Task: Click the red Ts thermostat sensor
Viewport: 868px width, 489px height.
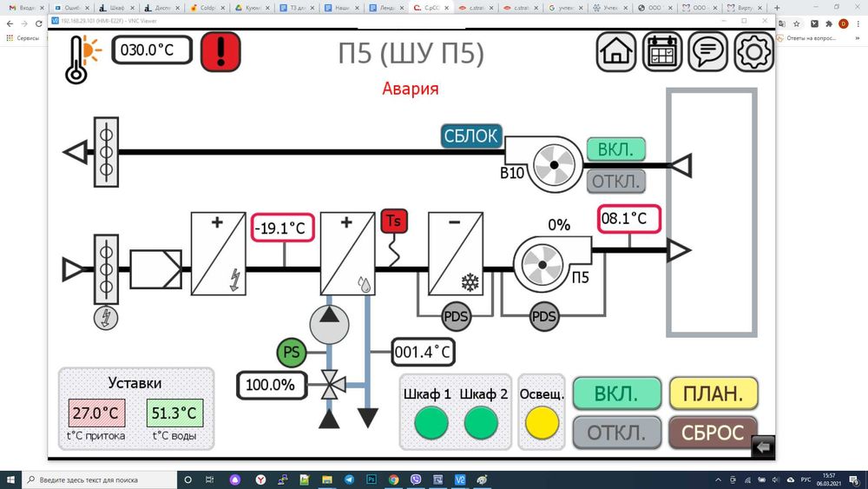Action: [394, 221]
